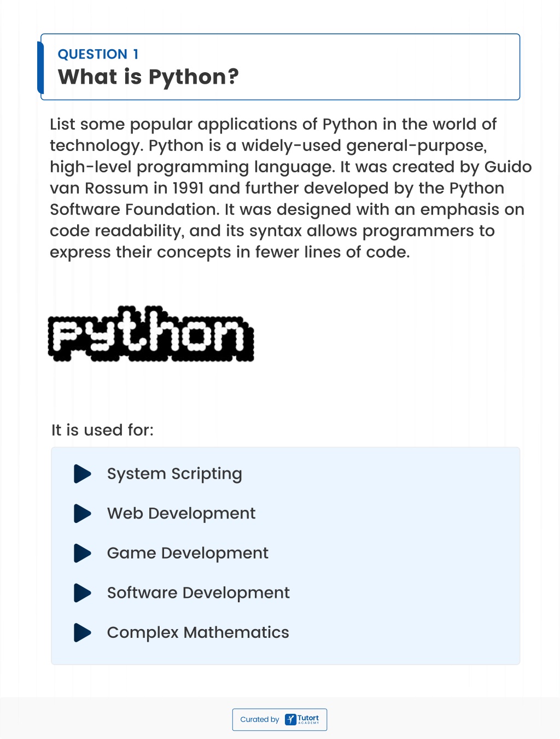Viewport: 560px width, 739px height.
Task: Select the text Complex Mathematics
Action: click(198, 633)
